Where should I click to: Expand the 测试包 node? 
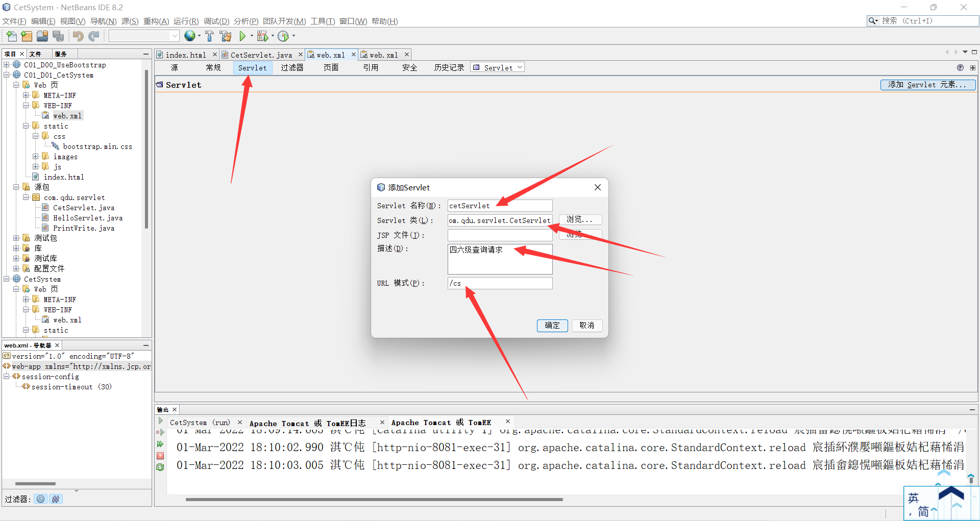16,238
